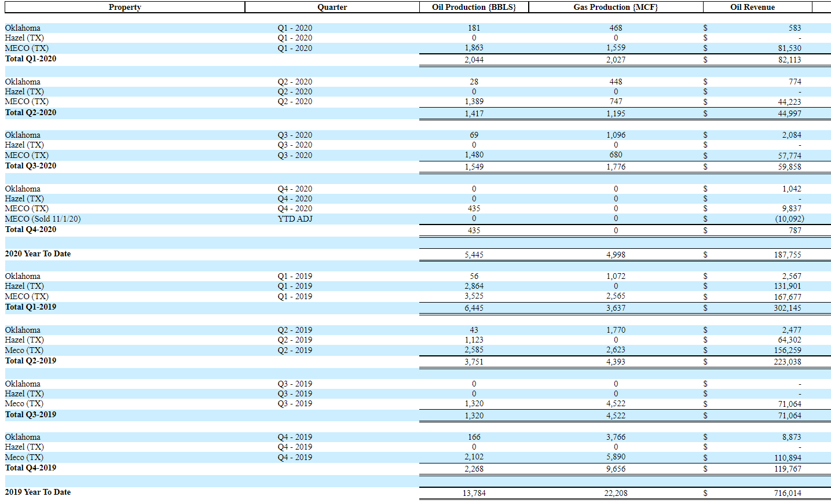Click the Total Q1-2019 row label

click(31, 307)
